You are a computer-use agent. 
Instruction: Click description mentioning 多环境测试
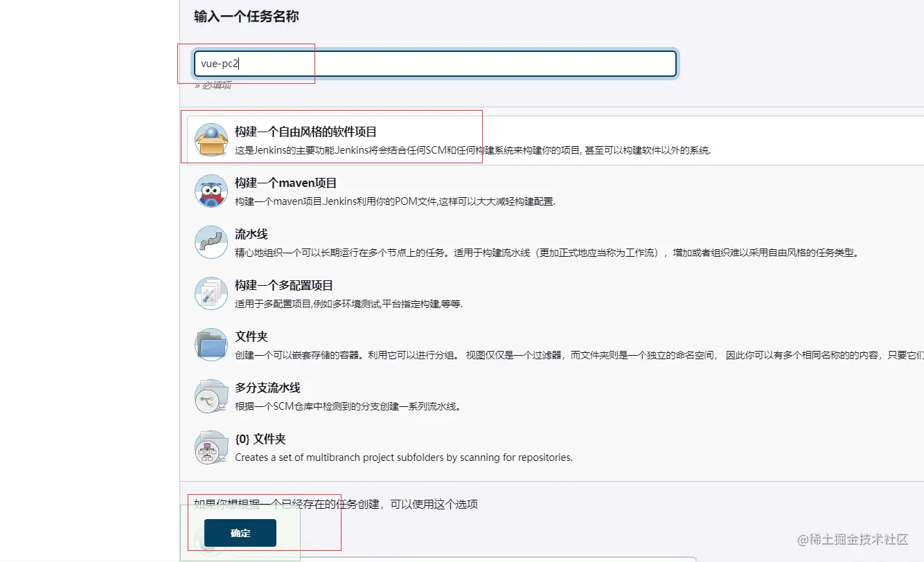pyautogui.click(x=348, y=304)
